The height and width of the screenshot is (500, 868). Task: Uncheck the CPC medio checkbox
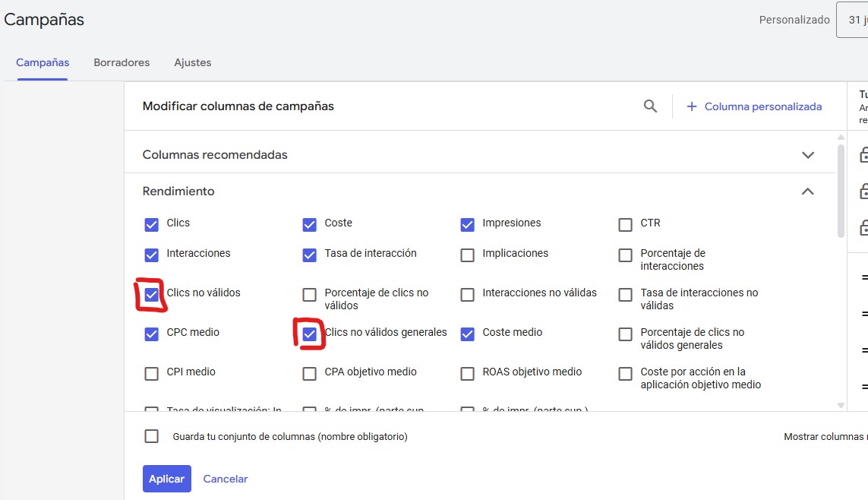[151, 334]
